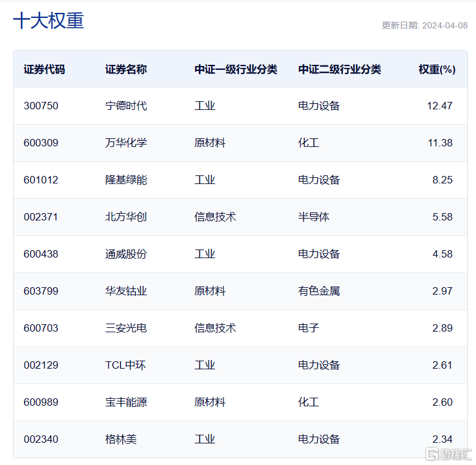Select stock code 002129
The width and height of the screenshot is (476, 465).
pyautogui.click(x=41, y=365)
